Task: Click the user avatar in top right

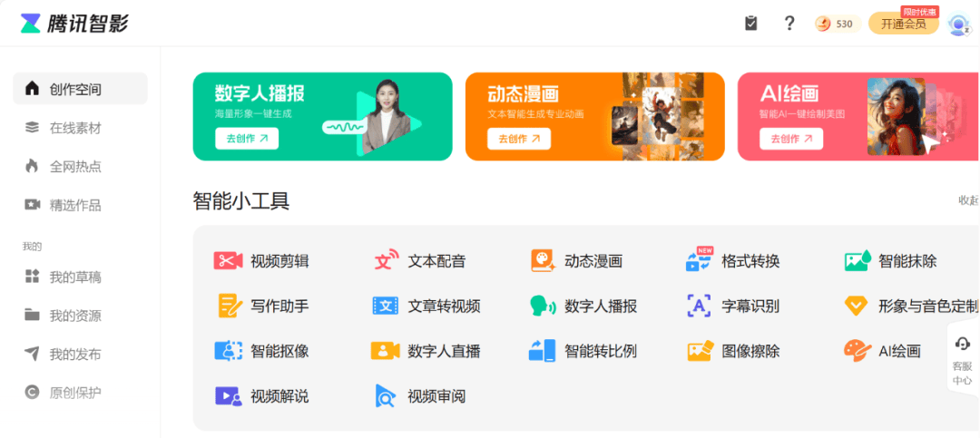Action: click(x=958, y=24)
